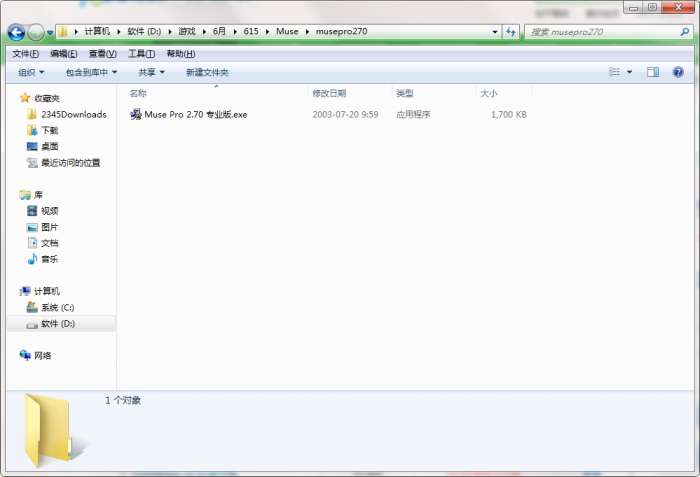This screenshot has width=700, height=477.
Task: Open 最近访问的位置 in the navigation pane
Action: 71,163
